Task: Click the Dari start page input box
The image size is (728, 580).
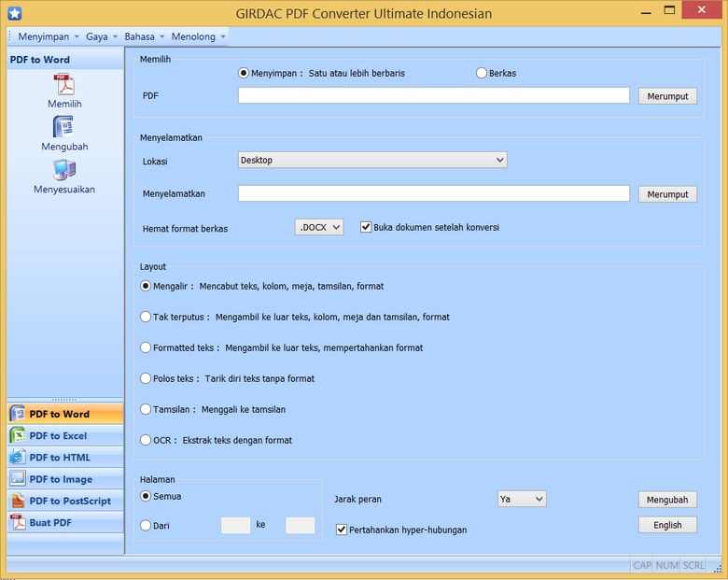Action: point(235,525)
